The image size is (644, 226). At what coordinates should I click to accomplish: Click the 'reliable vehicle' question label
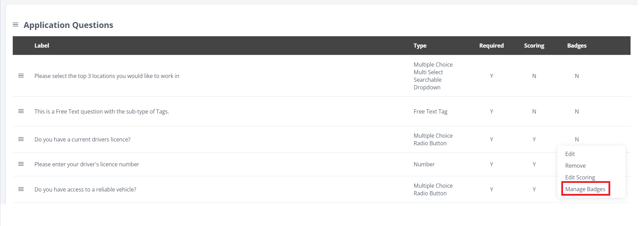(x=85, y=189)
